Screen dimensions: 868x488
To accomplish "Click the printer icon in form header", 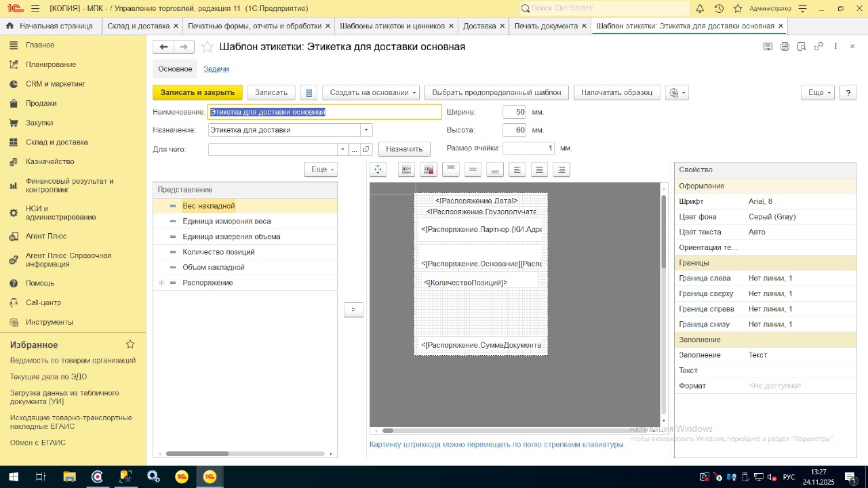I will pos(785,47).
